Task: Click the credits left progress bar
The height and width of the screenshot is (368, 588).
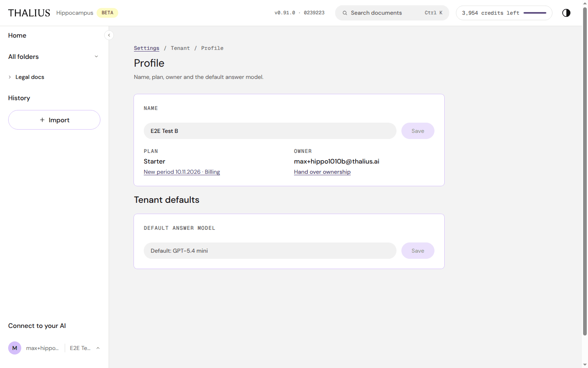Action: (x=535, y=13)
